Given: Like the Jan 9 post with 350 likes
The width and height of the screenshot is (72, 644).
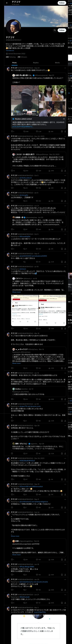Looking at the screenshot, I should tap(39, 201).
